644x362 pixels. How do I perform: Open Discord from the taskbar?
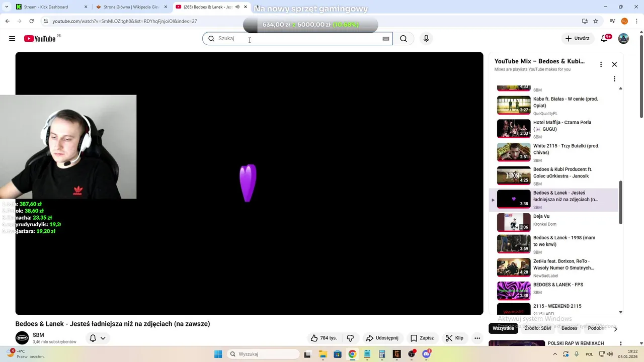(x=427, y=354)
